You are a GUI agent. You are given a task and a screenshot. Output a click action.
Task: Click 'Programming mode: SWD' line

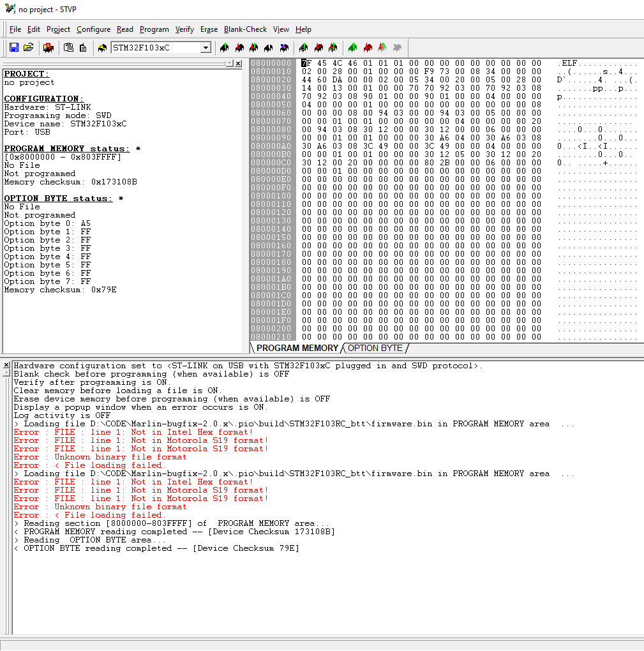(57, 116)
